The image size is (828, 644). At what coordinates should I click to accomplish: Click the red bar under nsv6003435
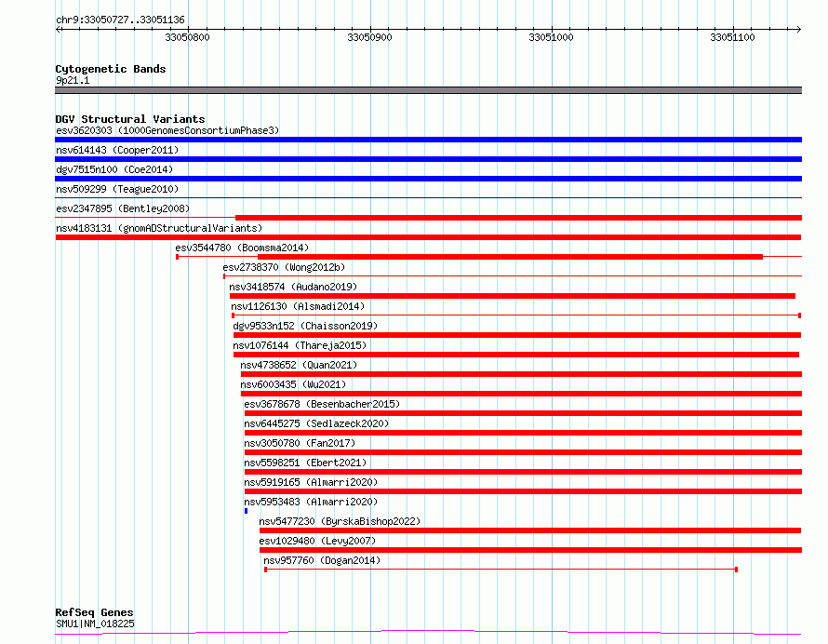521,394
